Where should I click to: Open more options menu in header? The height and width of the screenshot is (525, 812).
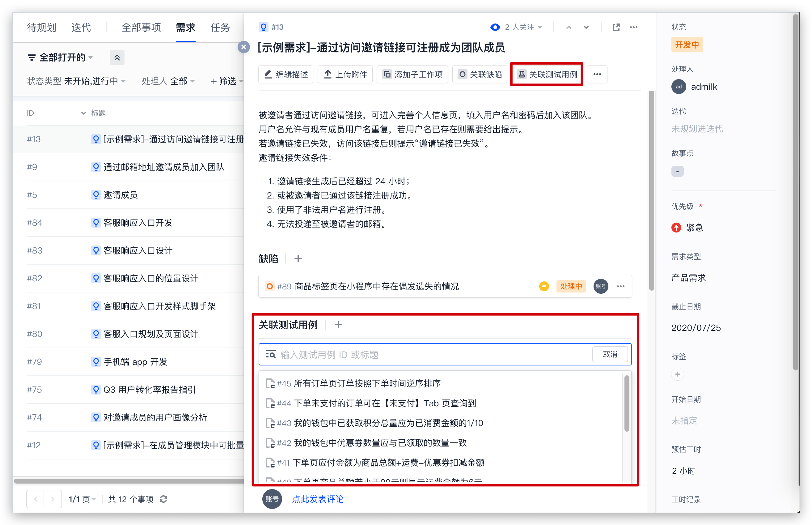[x=633, y=27]
